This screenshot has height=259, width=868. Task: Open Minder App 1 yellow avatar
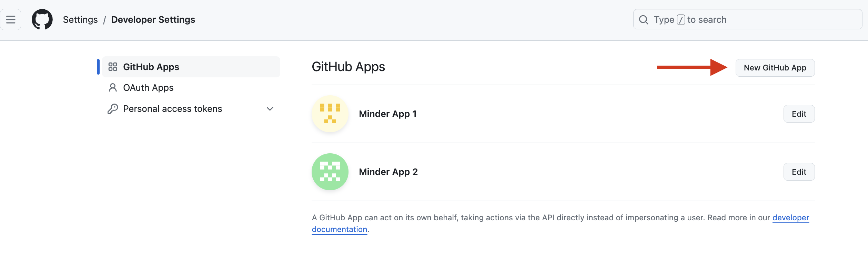330,114
